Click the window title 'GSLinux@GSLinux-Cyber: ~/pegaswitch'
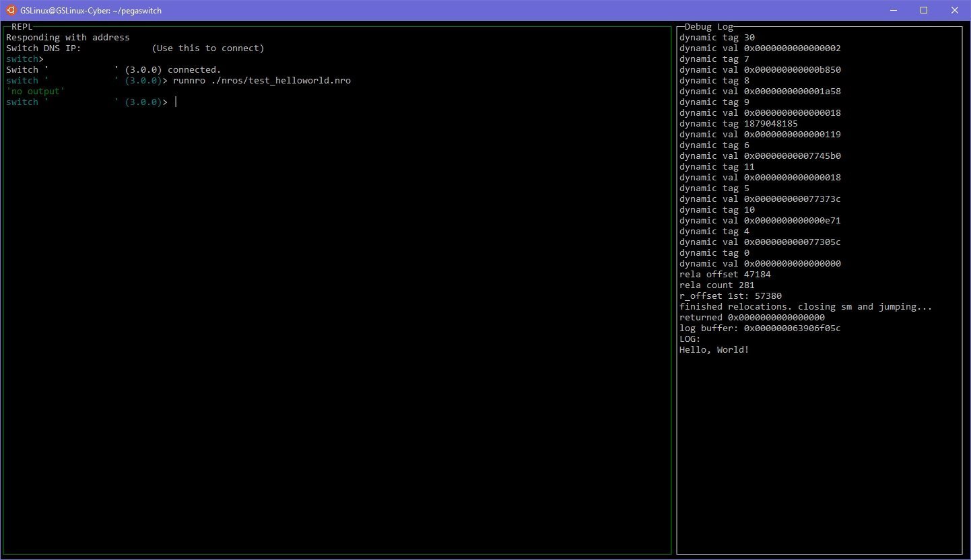Viewport: 971px width, 560px height. (91, 11)
